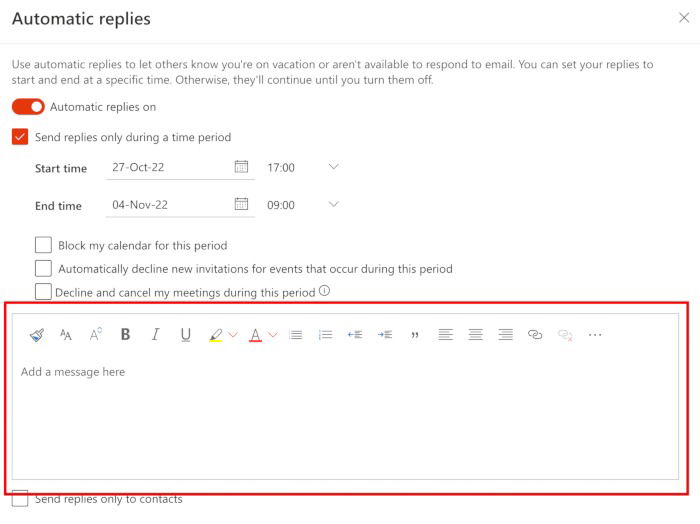Open more formatting options ellipsis
Screen dimensions: 700x524
point(596,335)
